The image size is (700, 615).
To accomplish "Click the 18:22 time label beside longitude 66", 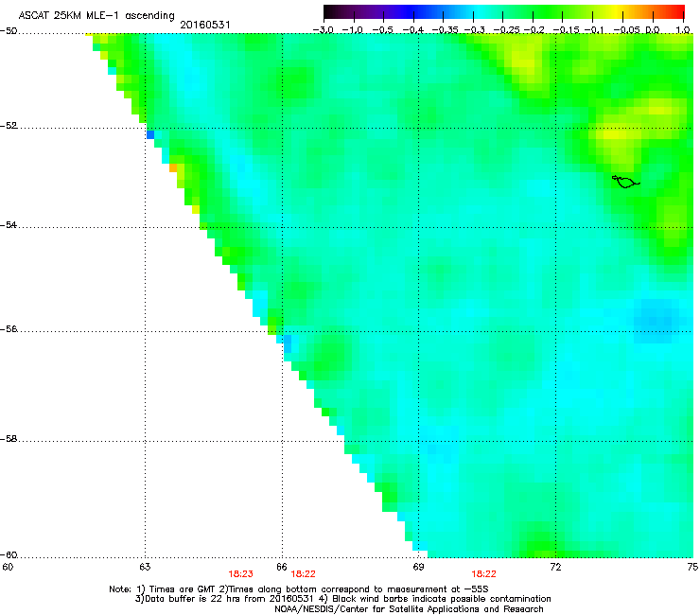I will [x=303, y=574].
